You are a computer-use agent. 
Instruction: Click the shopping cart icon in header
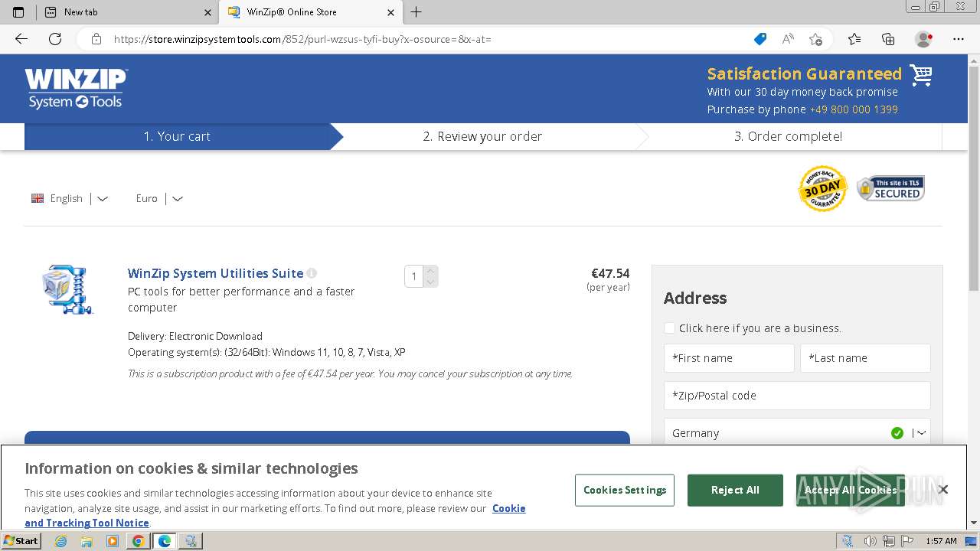tap(920, 75)
